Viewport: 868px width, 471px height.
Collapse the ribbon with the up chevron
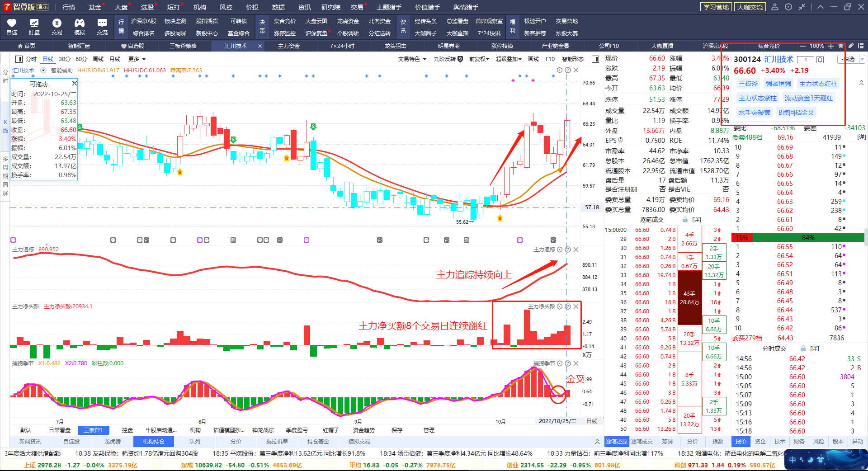tap(821, 7)
